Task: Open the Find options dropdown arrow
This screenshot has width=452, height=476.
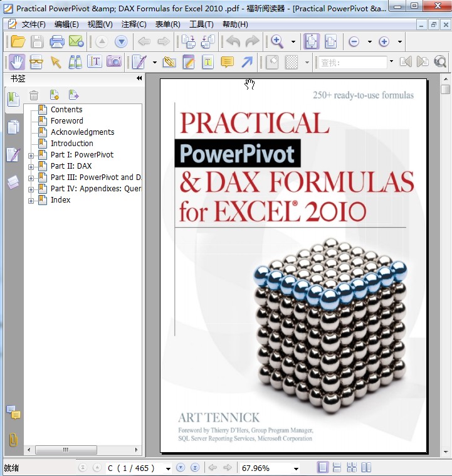Action: tap(391, 61)
